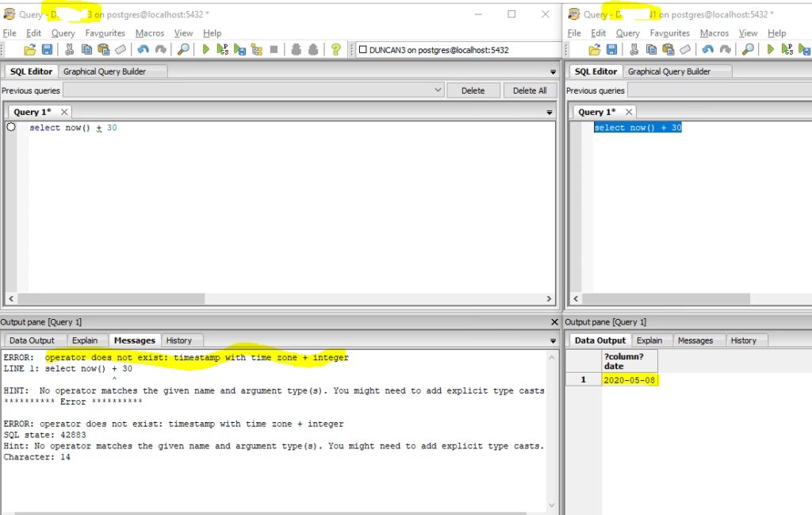
Task: Expand tab list arrow beside left Query 1 tab
Action: 550,113
